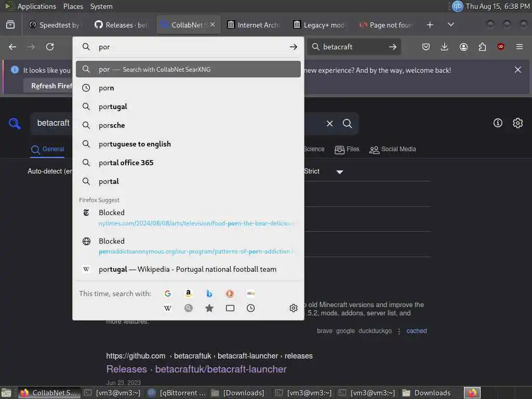This screenshot has width=532, height=399.
Task: Switch to the Releases GitHub tab
Action: 122,25
